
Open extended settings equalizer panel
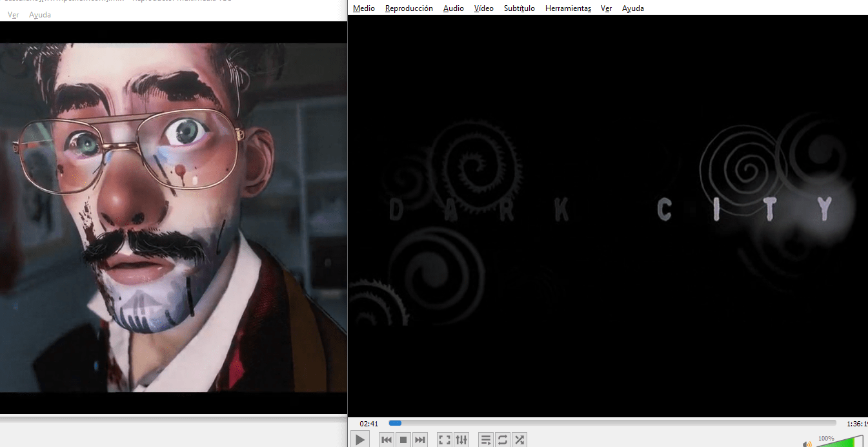click(461, 440)
